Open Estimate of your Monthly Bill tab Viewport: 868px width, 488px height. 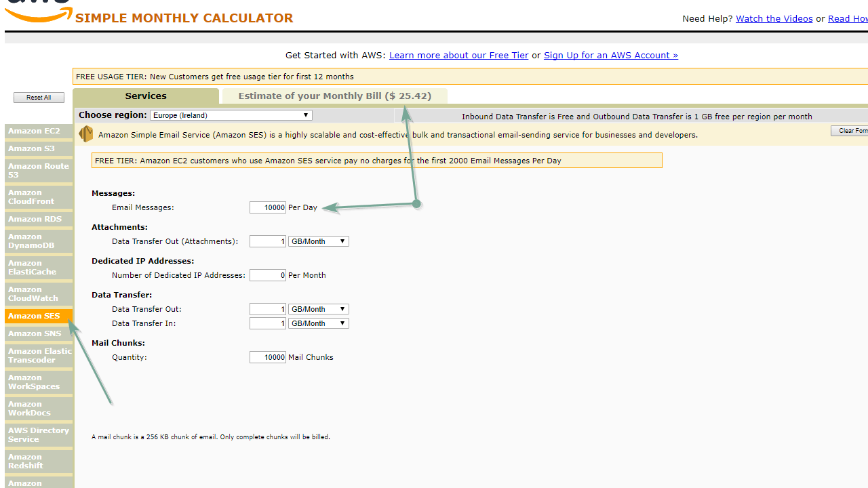coord(335,96)
